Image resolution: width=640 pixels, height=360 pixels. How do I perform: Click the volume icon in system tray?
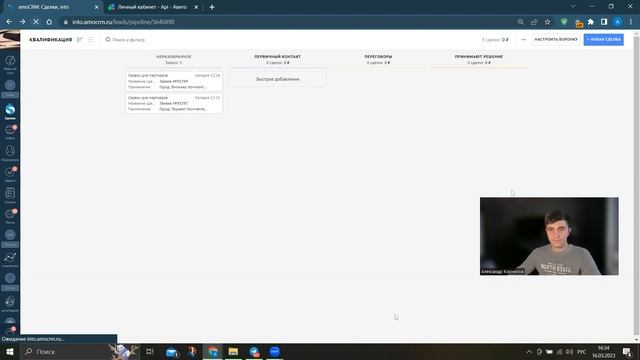point(570,351)
